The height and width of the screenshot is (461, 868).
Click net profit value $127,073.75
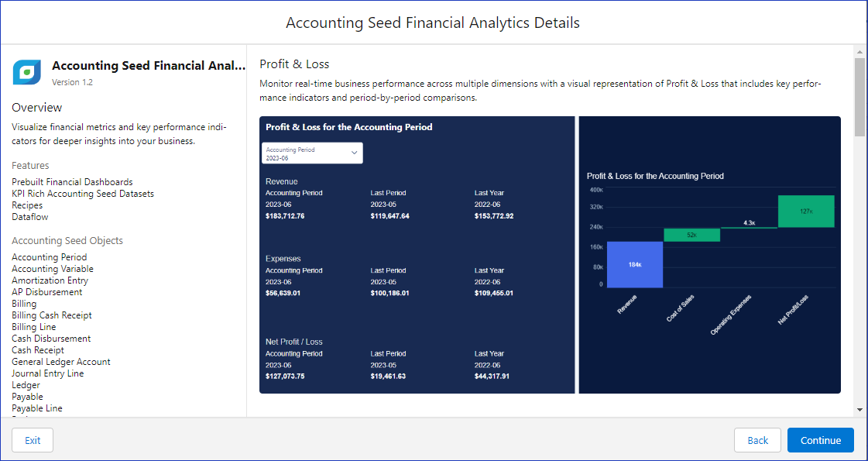click(x=285, y=377)
